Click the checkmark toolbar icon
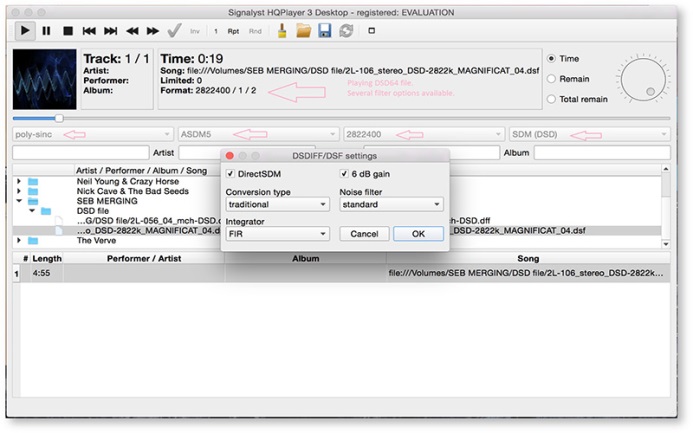693x433 pixels. pos(174,31)
